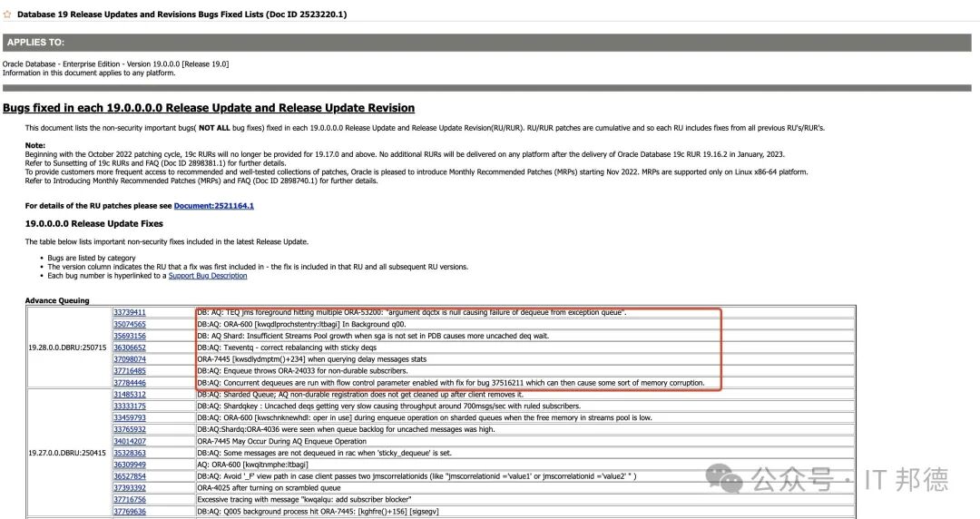Click the favorite star icon beside document title

tap(7, 14)
